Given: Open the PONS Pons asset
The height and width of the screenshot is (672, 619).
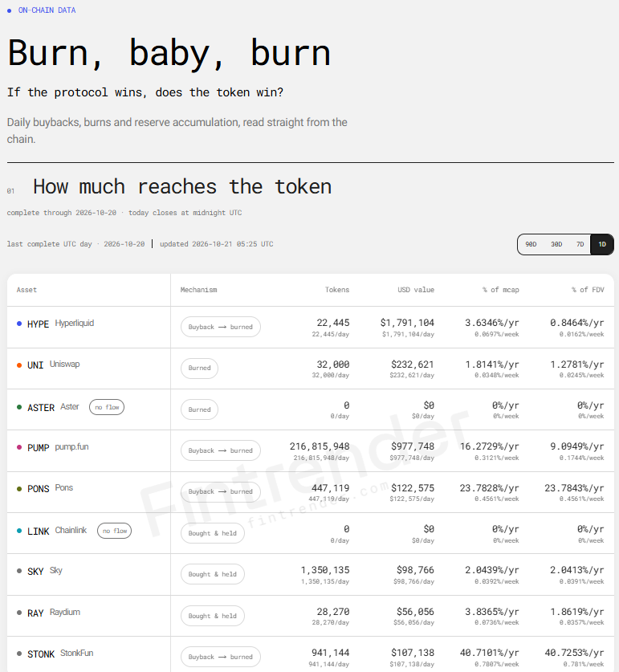Looking at the screenshot, I should [x=50, y=488].
